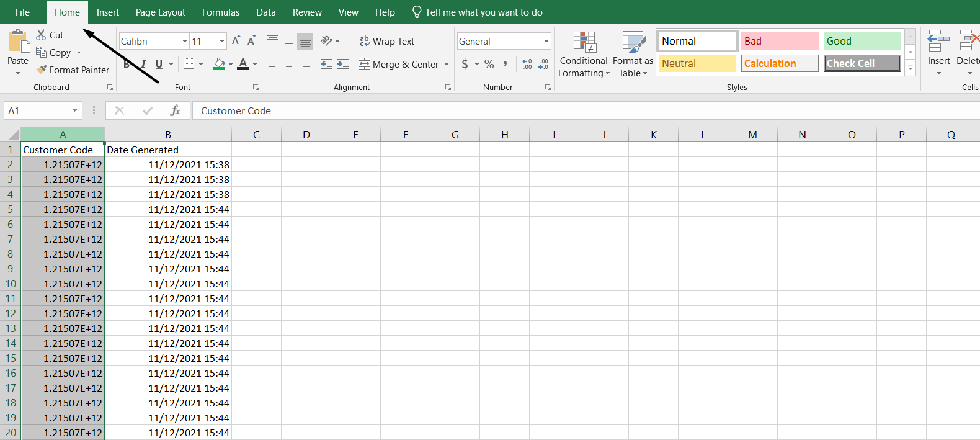Switch to the Insert tab
980x440 pixels.
pyautogui.click(x=108, y=12)
